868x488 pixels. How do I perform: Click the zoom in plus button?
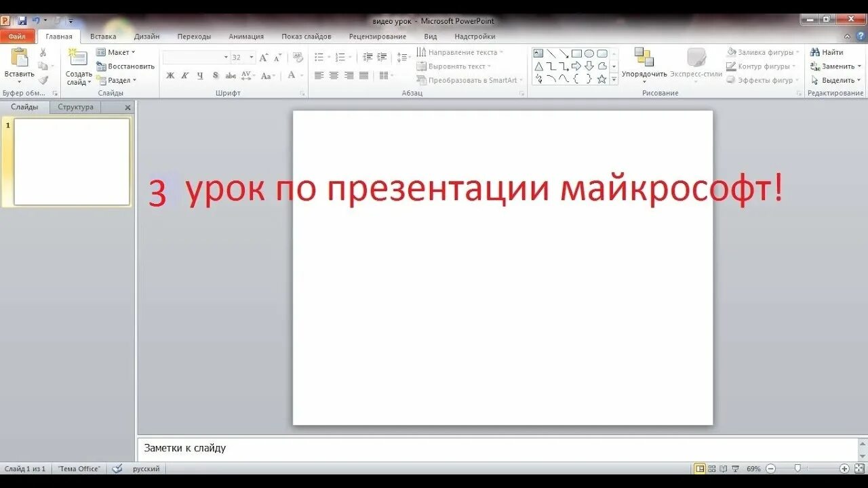tap(844, 468)
